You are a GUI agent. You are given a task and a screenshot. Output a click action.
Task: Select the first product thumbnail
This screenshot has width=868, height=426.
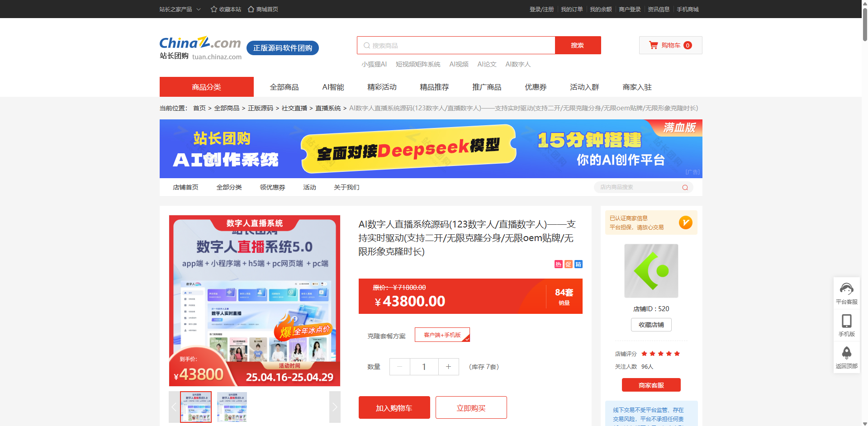pos(196,407)
